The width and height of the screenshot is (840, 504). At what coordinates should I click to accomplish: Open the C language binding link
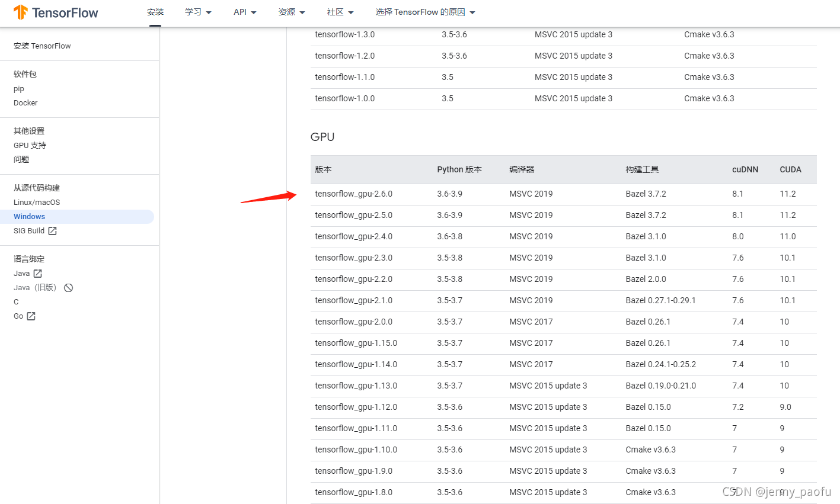(x=16, y=302)
